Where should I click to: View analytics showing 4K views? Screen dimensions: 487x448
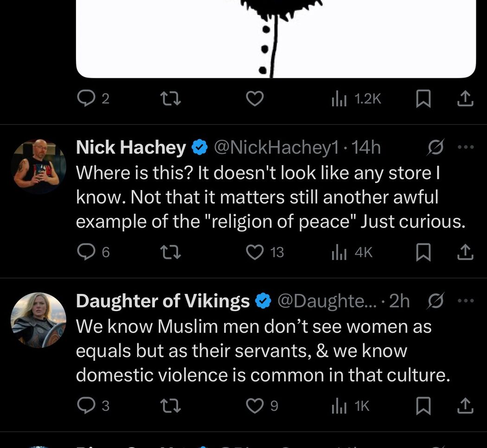(352, 252)
